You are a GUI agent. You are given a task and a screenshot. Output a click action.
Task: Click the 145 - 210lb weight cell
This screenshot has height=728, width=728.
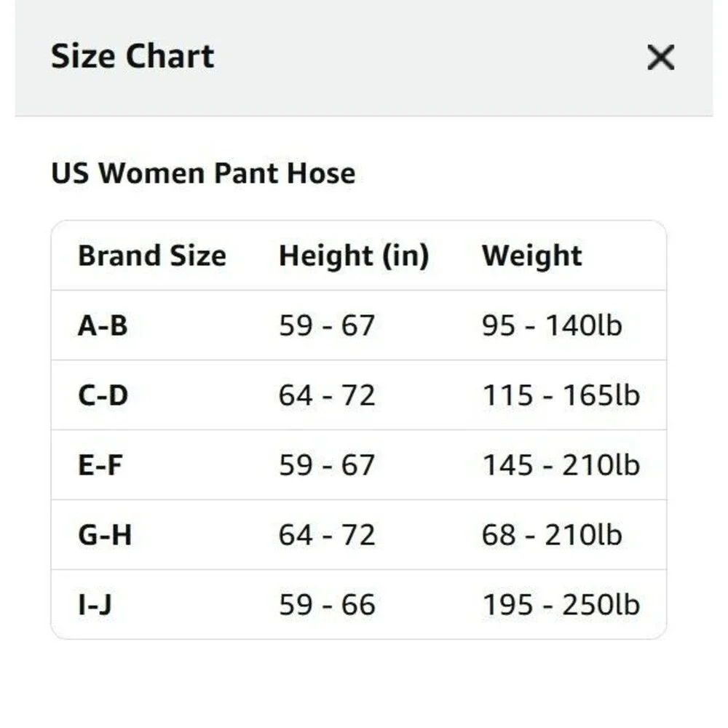point(561,465)
